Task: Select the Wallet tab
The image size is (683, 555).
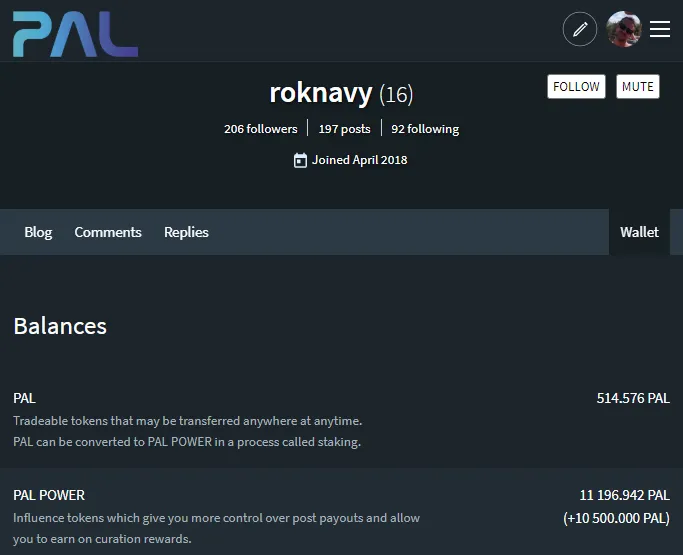Action: pyautogui.click(x=639, y=232)
